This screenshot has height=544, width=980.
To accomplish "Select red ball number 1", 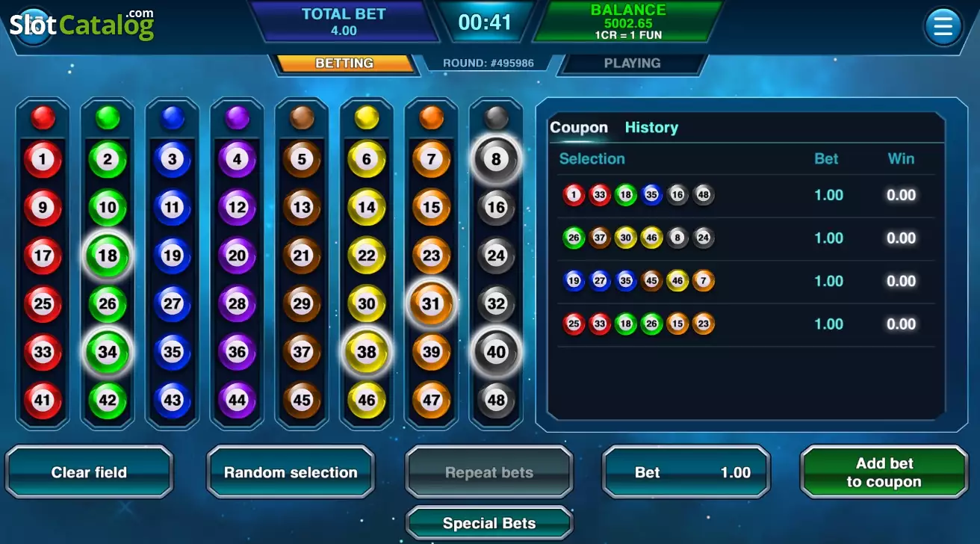I will [43, 159].
